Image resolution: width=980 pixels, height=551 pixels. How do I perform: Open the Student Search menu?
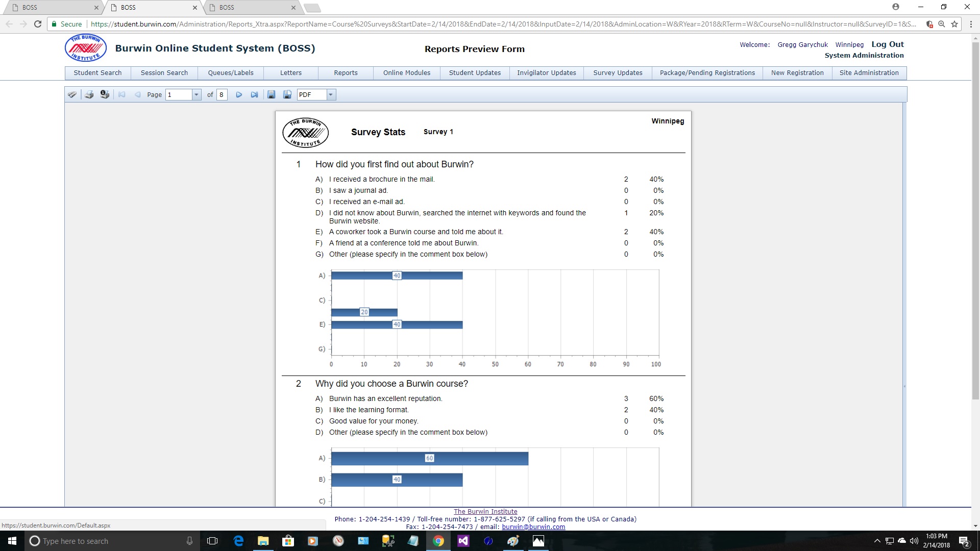pos(97,73)
